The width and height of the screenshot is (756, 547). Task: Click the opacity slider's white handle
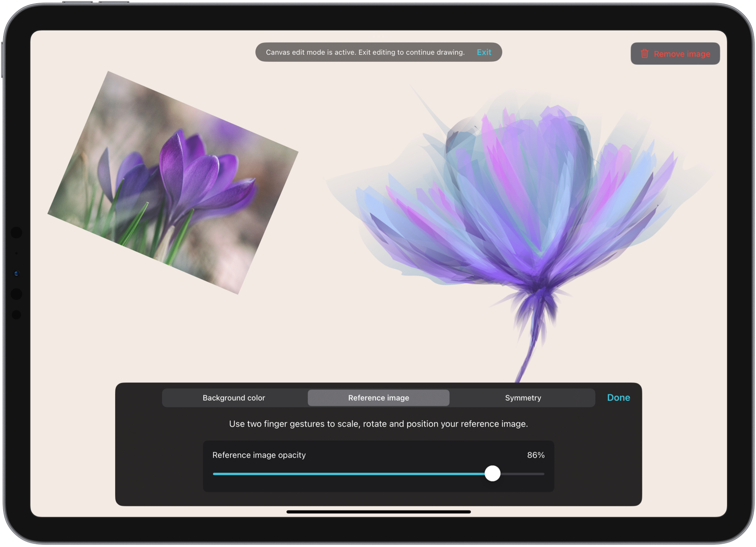pyautogui.click(x=492, y=474)
